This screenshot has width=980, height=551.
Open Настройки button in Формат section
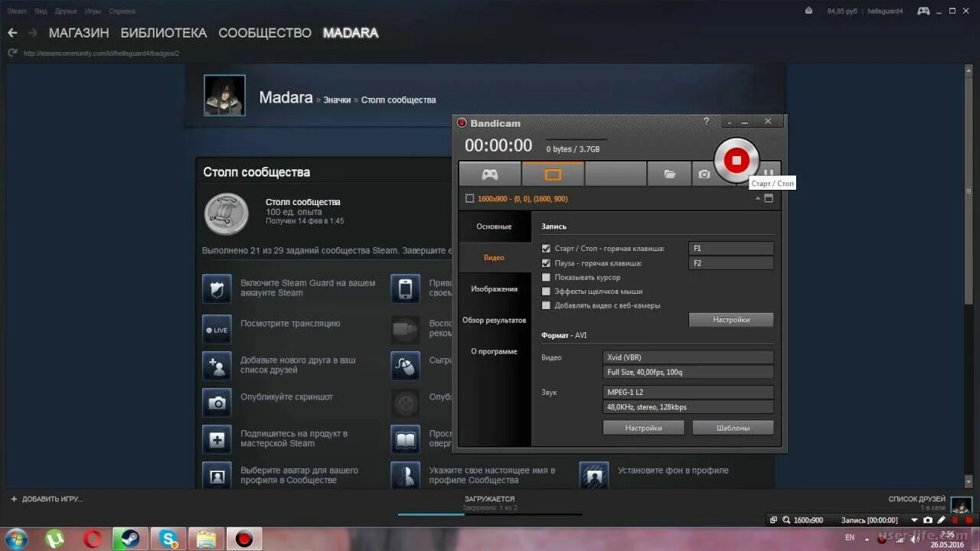click(x=643, y=428)
